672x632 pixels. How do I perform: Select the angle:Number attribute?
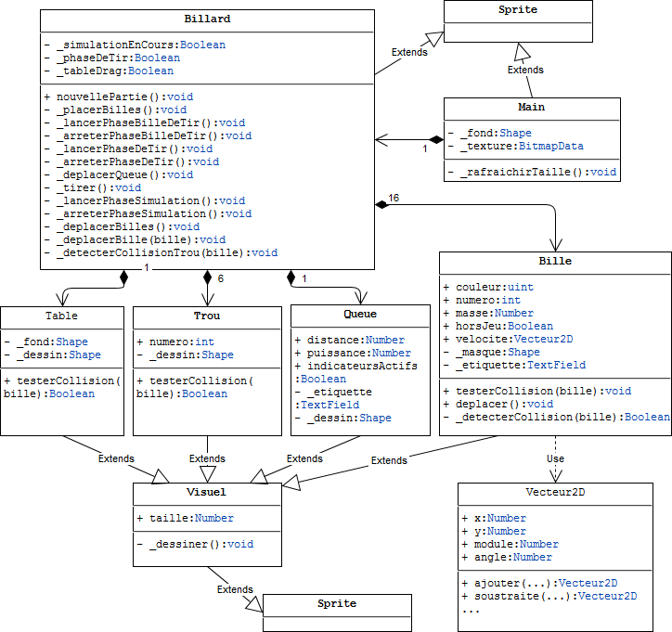point(507,558)
